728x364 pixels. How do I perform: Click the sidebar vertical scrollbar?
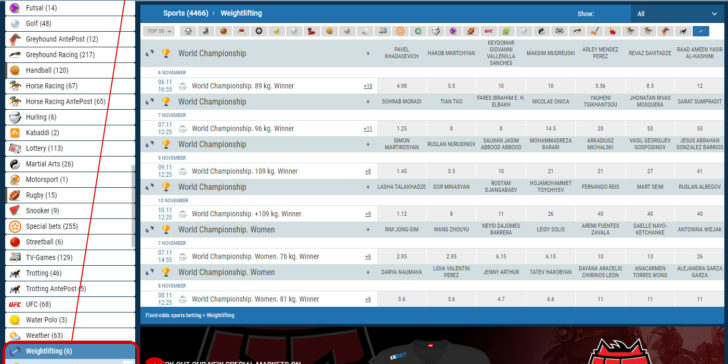click(x=133, y=207)
